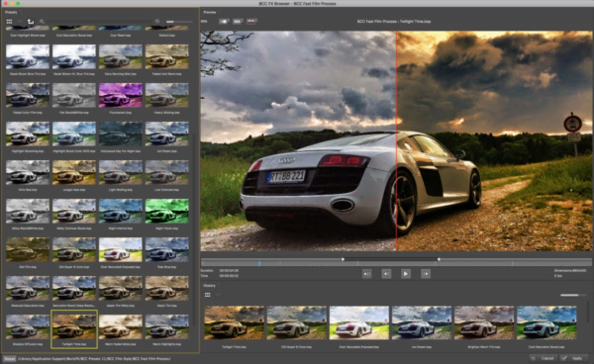
Task: Select the middle preview view mode button
Action: 238,21
